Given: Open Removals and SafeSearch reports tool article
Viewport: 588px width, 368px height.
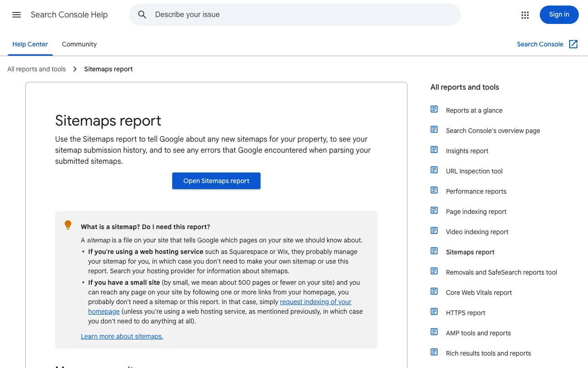Looking at the screenshot, I should point(501,272).
